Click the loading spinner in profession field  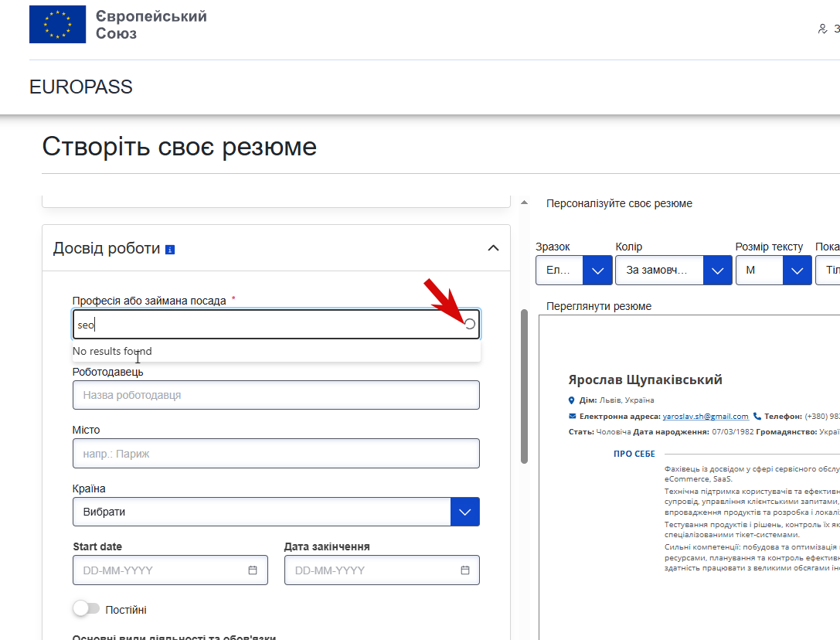469,325
